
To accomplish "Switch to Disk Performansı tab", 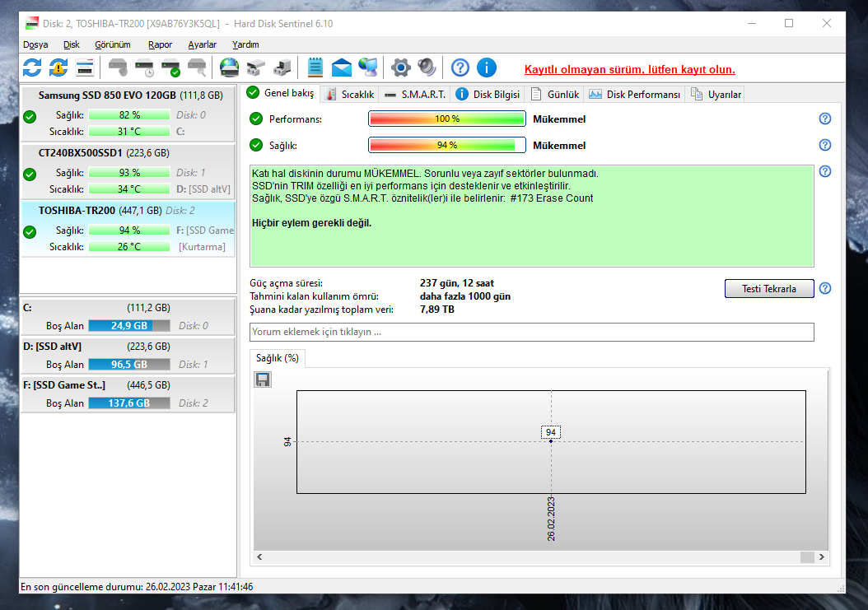I will click(x=634, y=95).
